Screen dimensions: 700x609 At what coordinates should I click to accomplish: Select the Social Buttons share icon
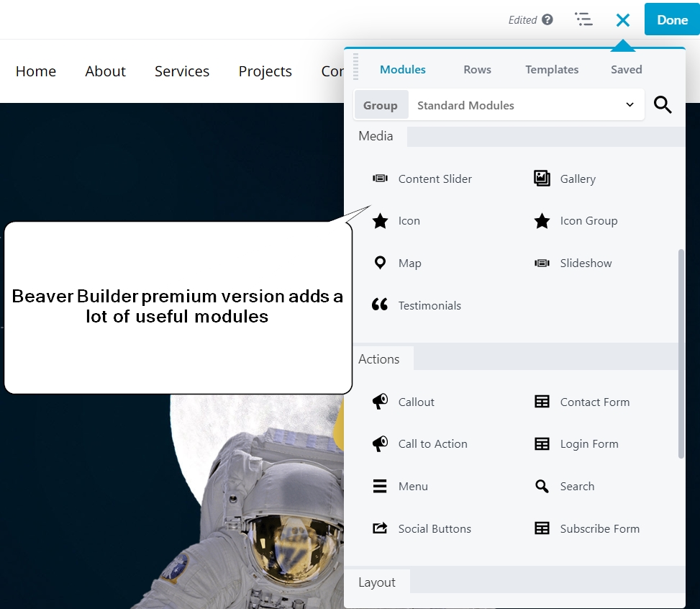point(380,528)
